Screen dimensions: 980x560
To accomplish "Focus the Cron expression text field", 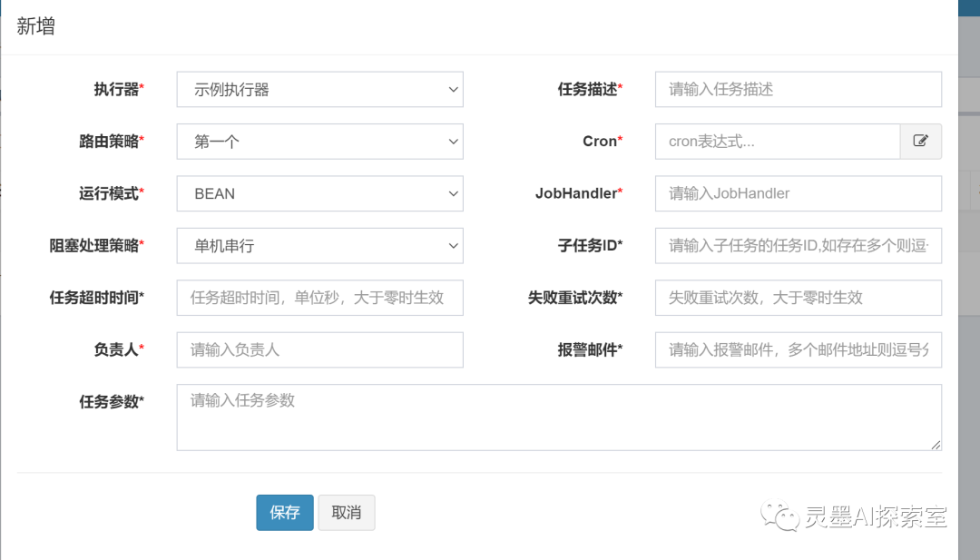I will tap(777, 142).
